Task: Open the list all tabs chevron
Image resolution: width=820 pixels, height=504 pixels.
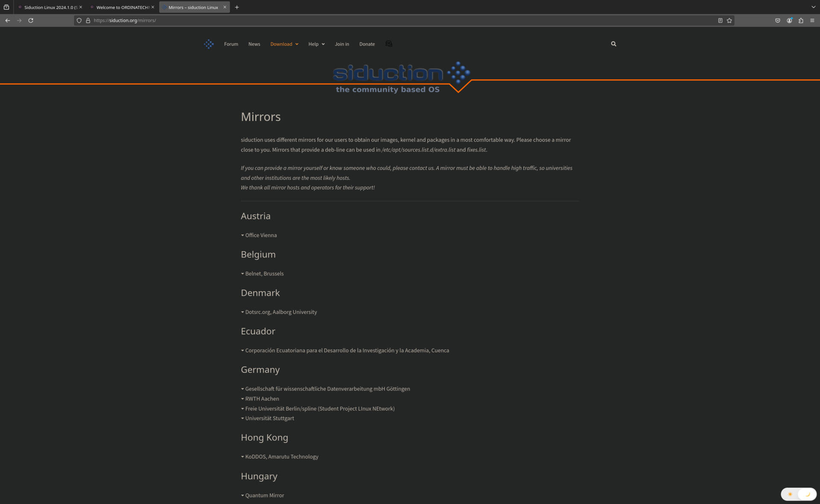Action: 814,7
